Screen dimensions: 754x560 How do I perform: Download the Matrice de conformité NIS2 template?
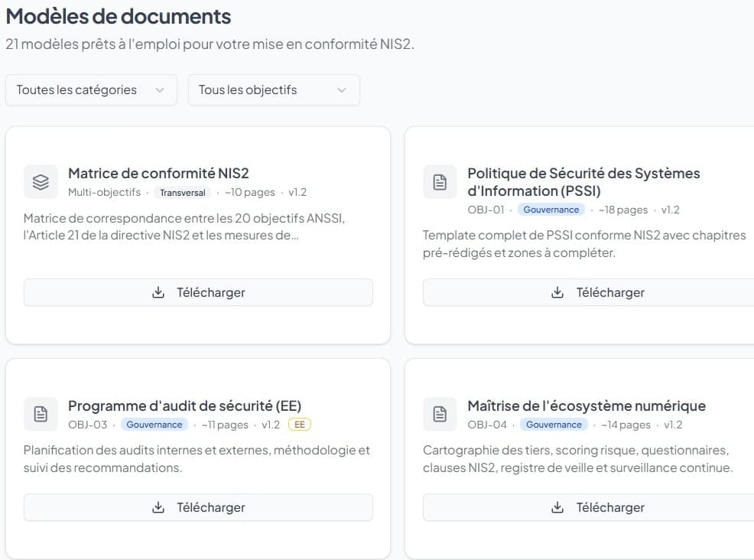pyautogui.click(x=198, y=292)
